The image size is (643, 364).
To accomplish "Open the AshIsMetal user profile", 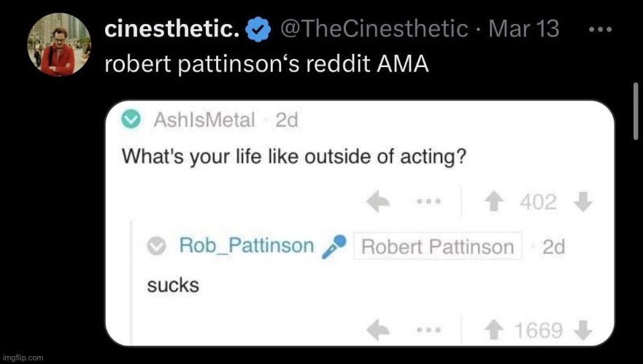I will tap(206, 120).
